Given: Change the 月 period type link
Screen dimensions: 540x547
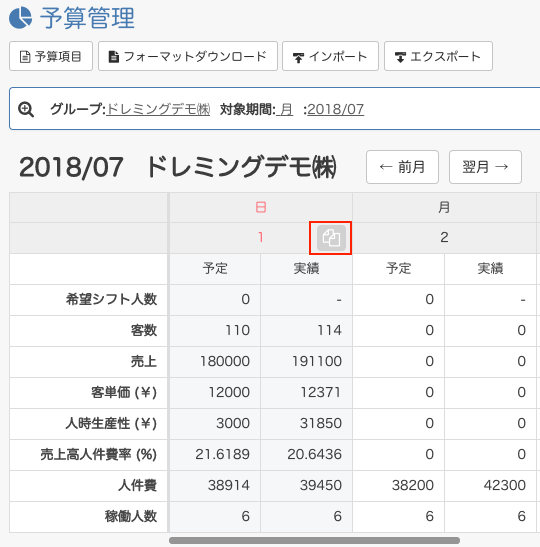Looking at the screenshot, I should pyautogui.click(x=285, y=109).
